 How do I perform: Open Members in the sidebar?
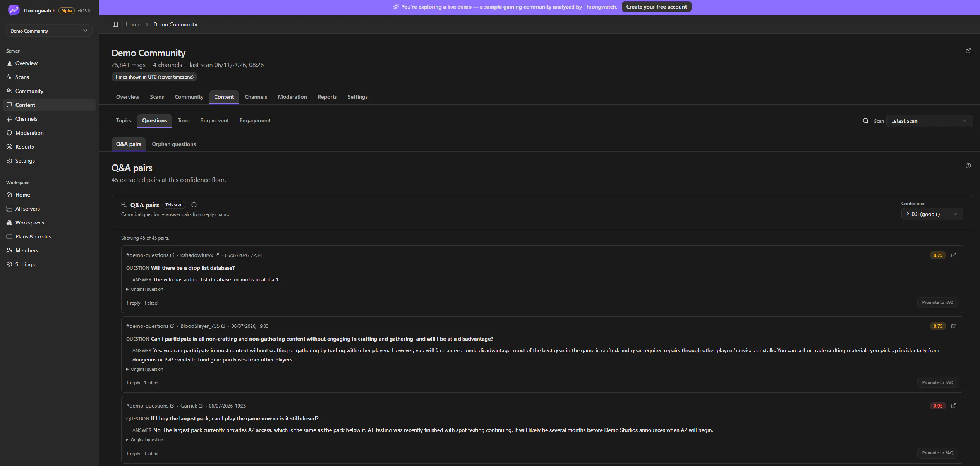coord(49,250)
